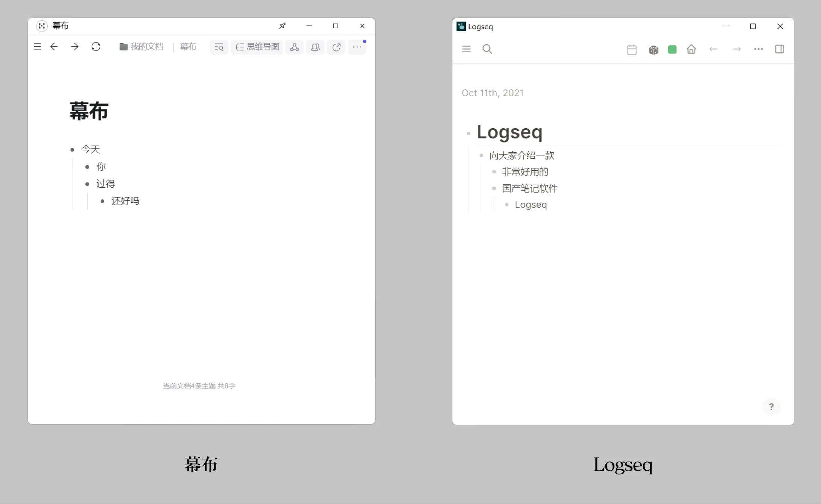Select the text 你

pyautogui.click(x=101, y=167)
